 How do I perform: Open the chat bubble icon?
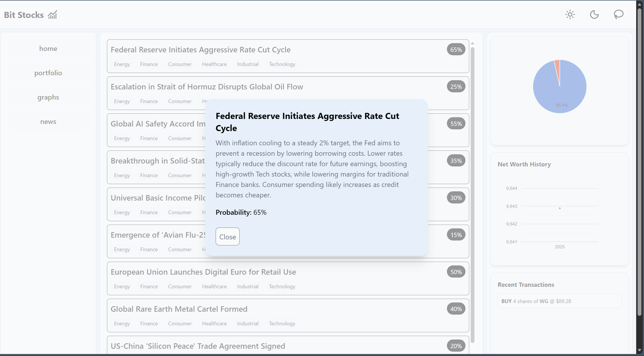coord(618,14)
